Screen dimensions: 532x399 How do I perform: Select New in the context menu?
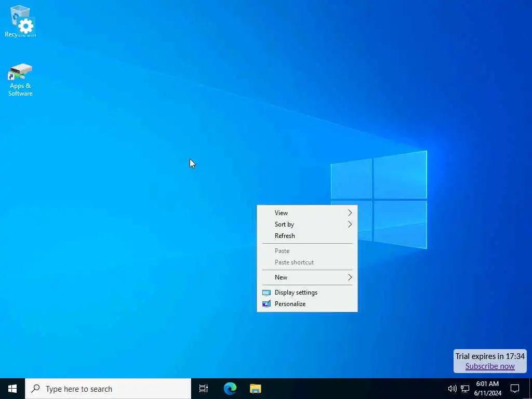pos(307,277)
